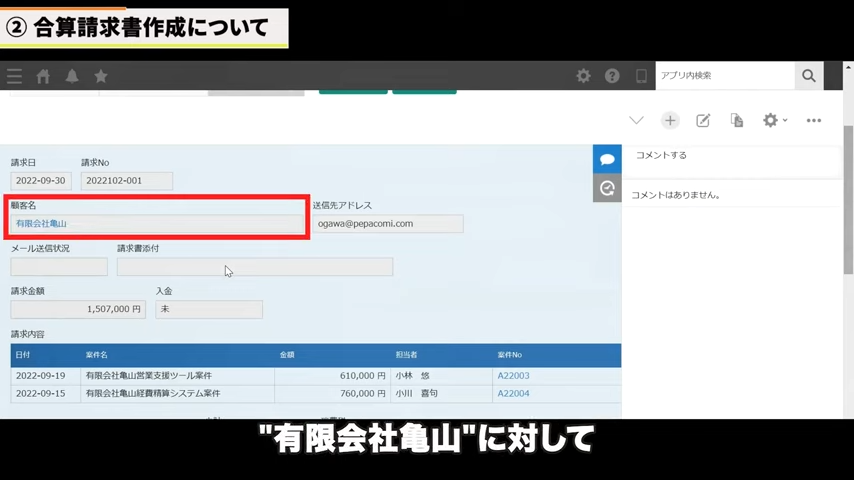Screen dimensions: 854x480
Task: Click the 入金 status value 未
Action: point(209,309)
